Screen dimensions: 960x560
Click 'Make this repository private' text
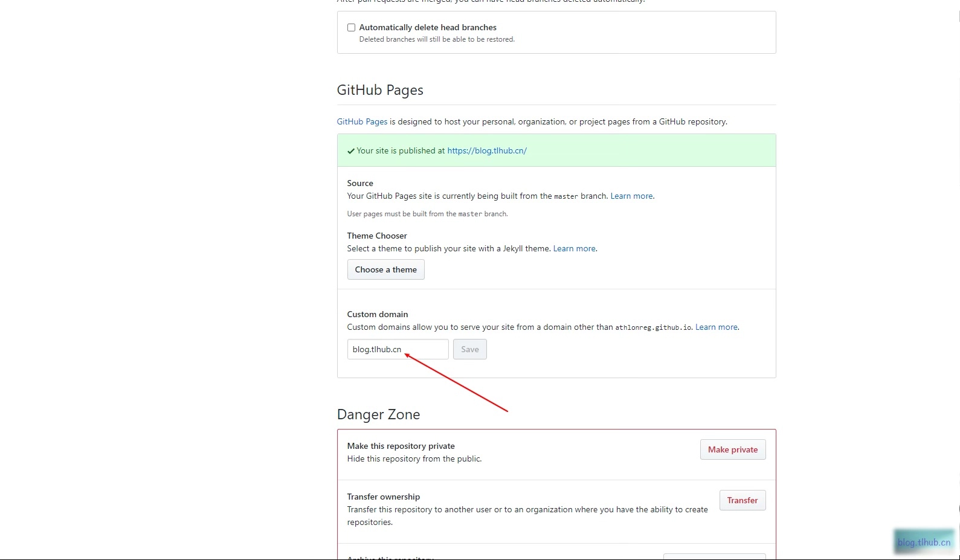(401, 446)
